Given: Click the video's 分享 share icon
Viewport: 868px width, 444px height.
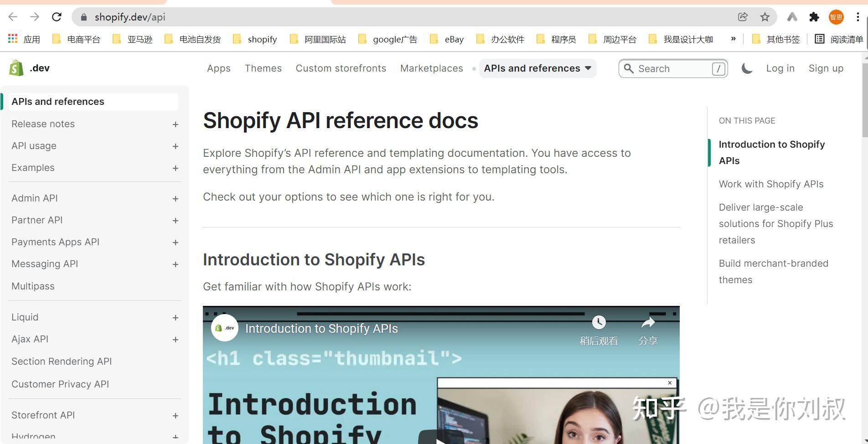Looking at the screenshot, I should tap(648, 322).
